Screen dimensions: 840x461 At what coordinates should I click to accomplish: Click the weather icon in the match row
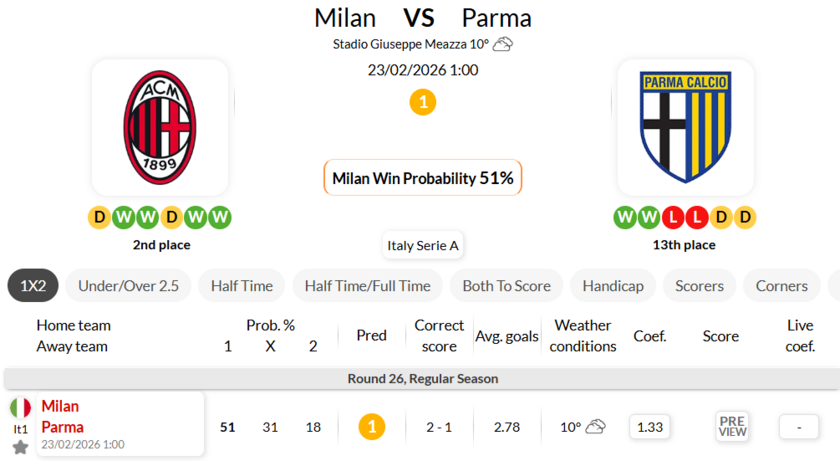pos(595,427)
